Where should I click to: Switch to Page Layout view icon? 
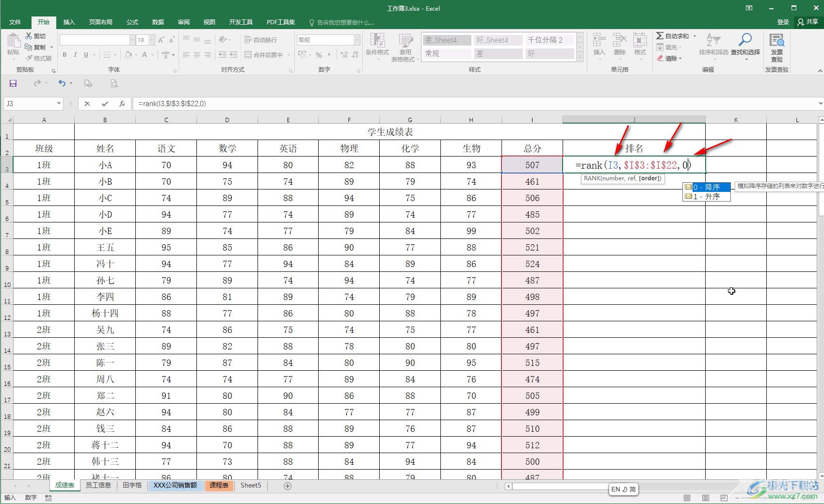pos(706,498)
